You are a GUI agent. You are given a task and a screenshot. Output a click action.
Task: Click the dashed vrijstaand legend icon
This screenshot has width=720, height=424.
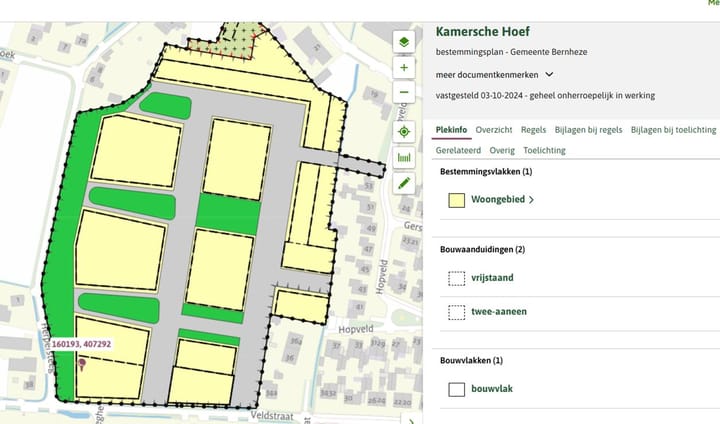click(x=457, y=280)
